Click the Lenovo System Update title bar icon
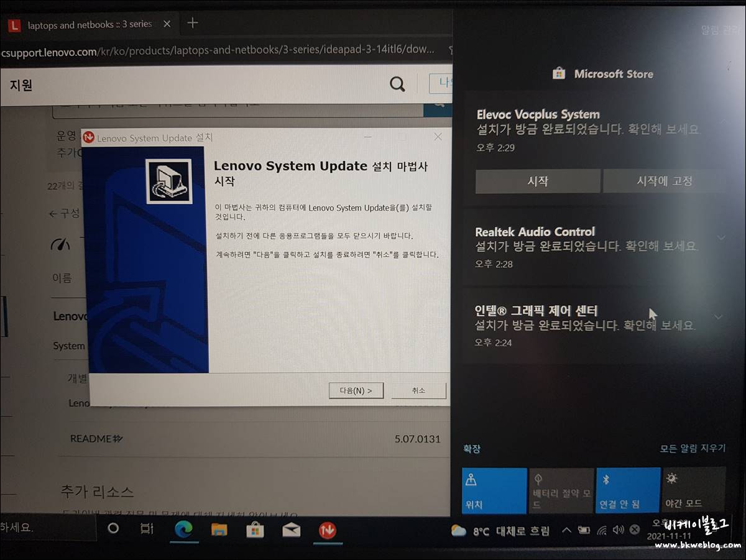Viewport: 746px width, 560px height. pyautogui.click(x=89, y=137)
